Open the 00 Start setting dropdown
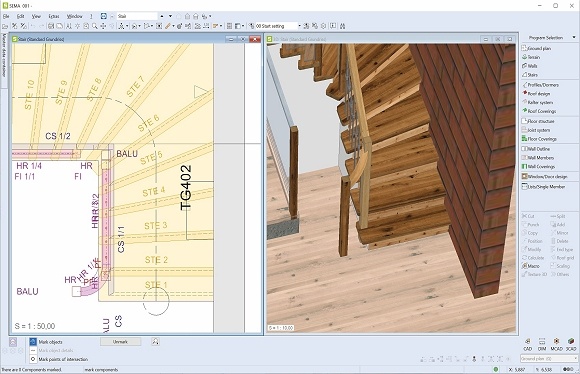This screenshot has height=374, width=580. point(300,26)
